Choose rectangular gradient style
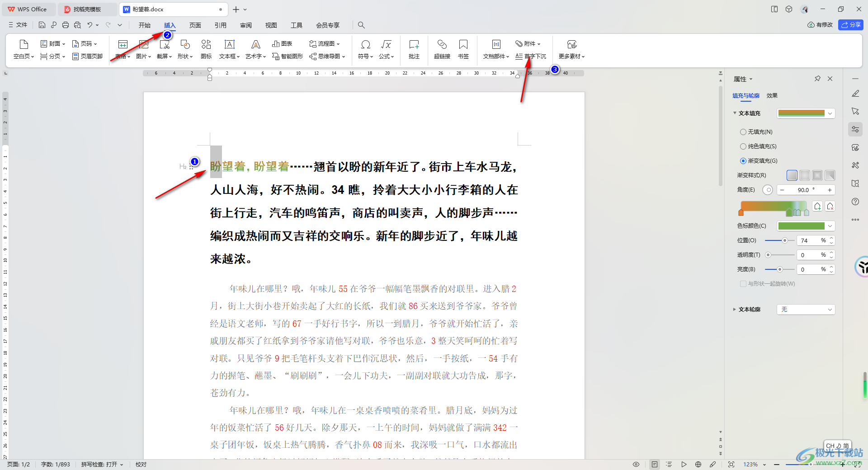The height and width of the screenshot is (470, 868). pos(817,175)
